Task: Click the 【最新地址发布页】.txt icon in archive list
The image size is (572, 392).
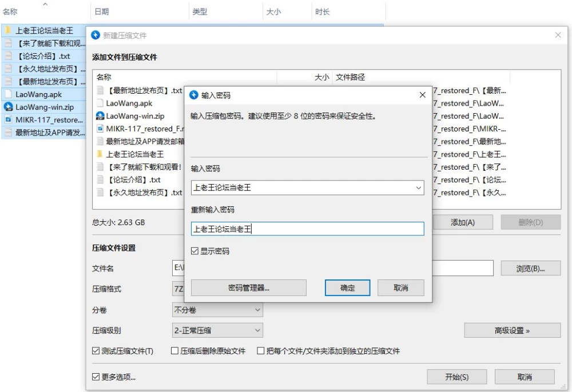Action: (x=100, y=90)
